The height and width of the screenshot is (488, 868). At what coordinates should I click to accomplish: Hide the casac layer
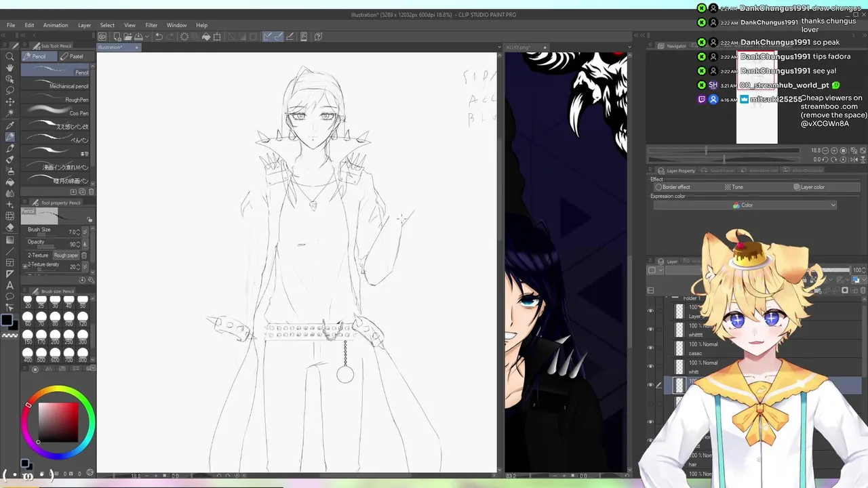coord(650,347)
